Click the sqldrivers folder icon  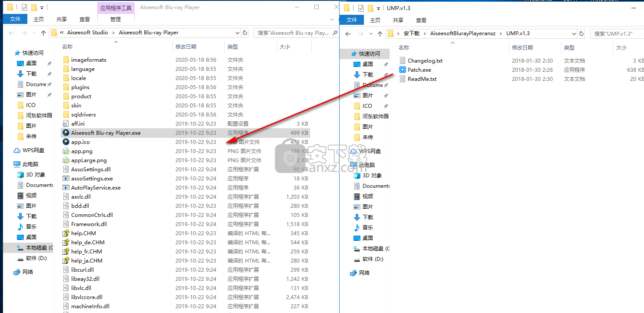coord(66,115)
